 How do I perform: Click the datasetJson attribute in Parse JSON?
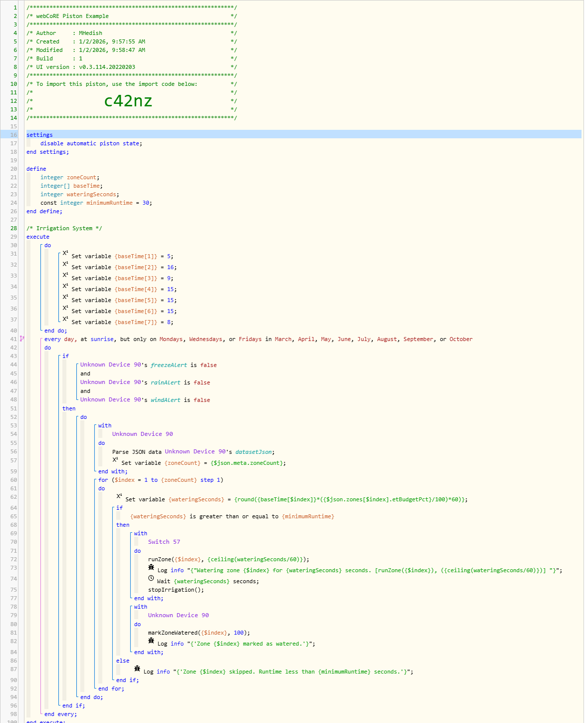coord(253,452)
